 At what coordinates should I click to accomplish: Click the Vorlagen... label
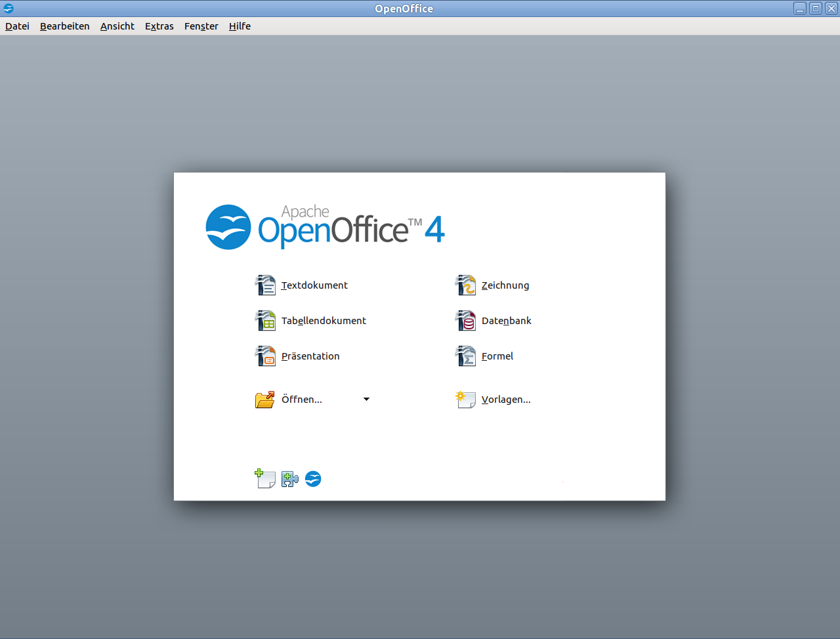coord(506,400)
